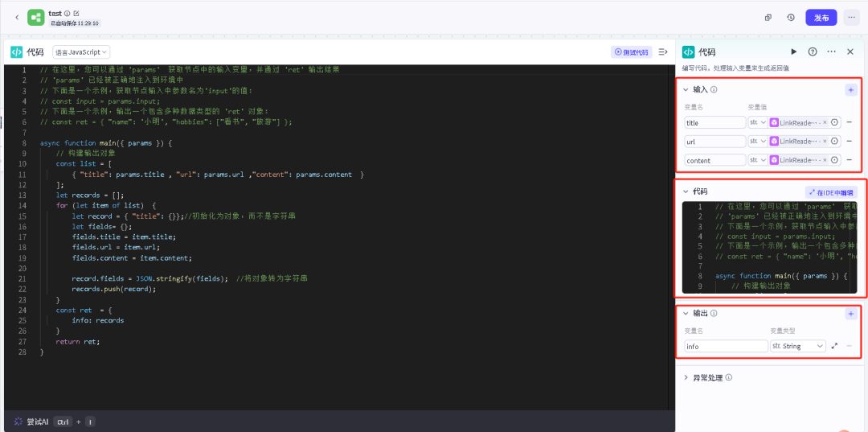Delete the title input row

click(x=850, y=122)
